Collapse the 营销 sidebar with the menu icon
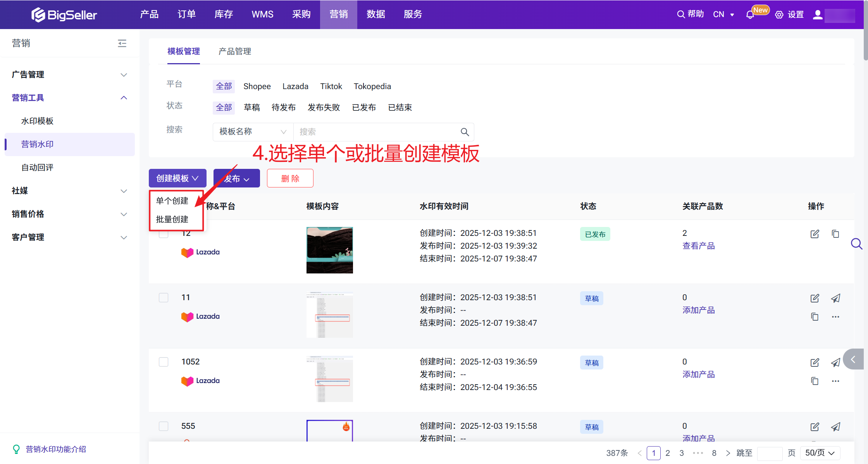 (x=122, y=43)
